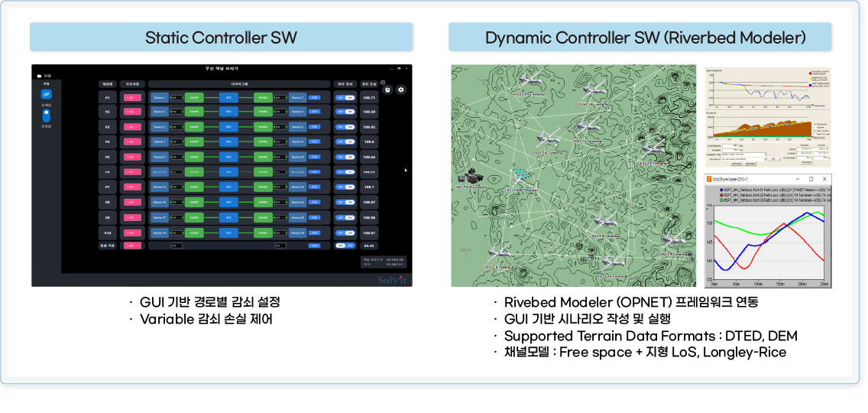The height and width of the screenshot is (413, 868).
Task: Open the 1.4G dropdown in the 일괄 적용 row
Action: [x=132, y=246]
